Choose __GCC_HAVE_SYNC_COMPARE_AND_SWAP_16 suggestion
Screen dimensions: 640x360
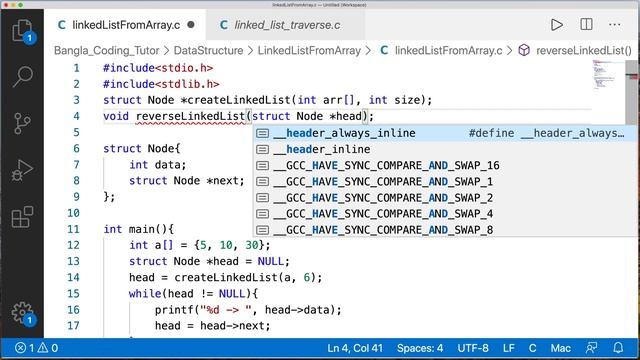445,165
